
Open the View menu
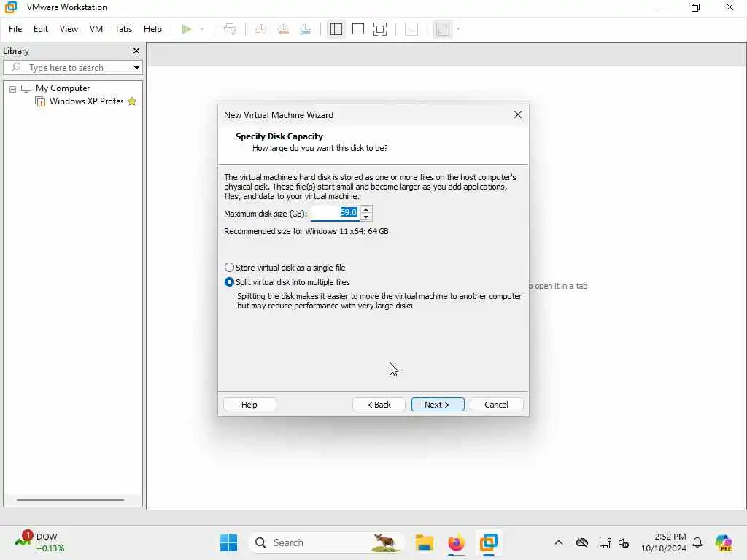click(69, 29)
